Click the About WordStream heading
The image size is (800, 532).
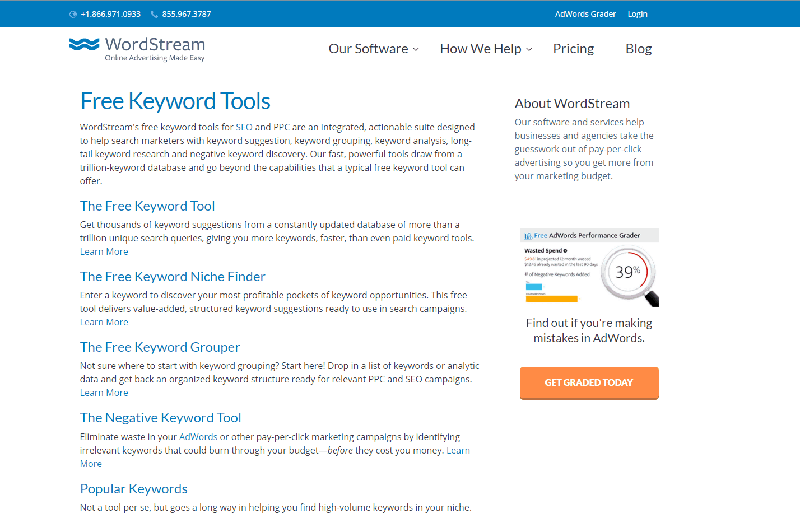tap(573, 104)
